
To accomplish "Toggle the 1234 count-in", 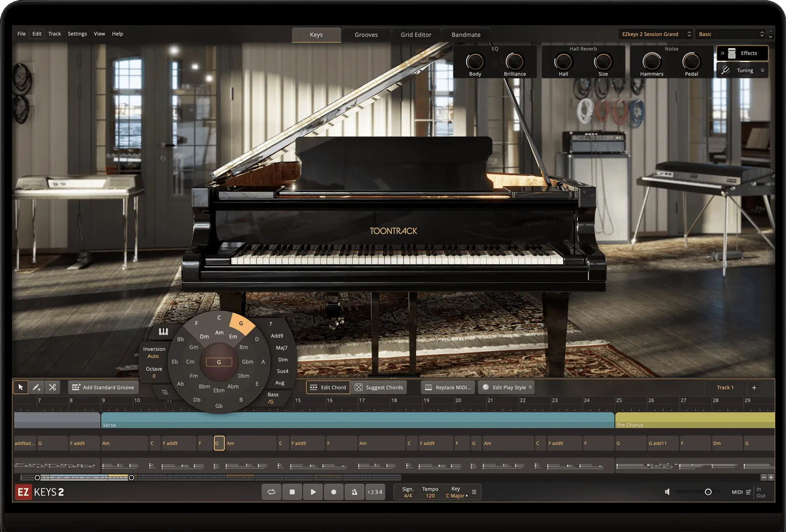I will point(375,492).
